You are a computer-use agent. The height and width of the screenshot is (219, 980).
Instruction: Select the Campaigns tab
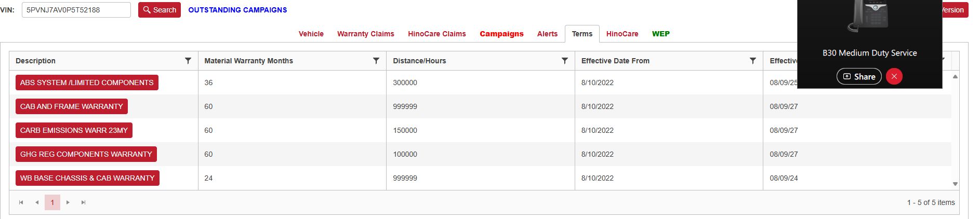(x=501, y=34)
